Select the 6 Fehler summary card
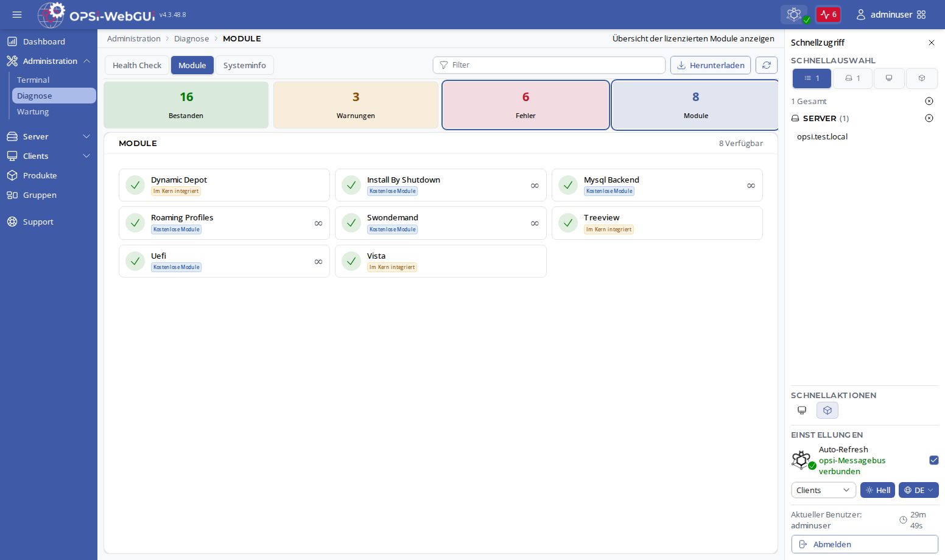This screenshot has width=945, height=560. click(525, 105)
